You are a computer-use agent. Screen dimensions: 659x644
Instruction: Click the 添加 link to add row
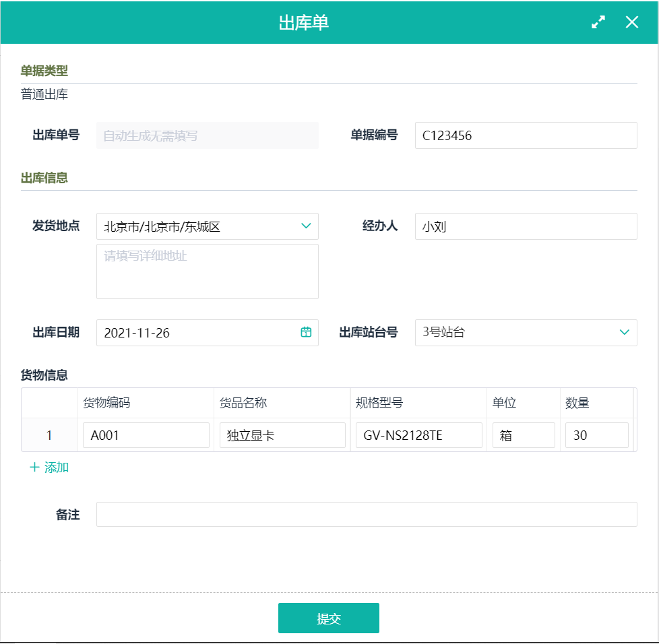tap(57, 468)
